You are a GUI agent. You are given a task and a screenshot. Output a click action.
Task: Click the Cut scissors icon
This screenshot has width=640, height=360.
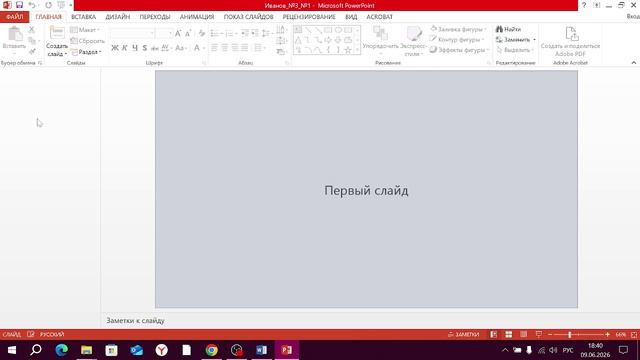click(x=32, y=30)
